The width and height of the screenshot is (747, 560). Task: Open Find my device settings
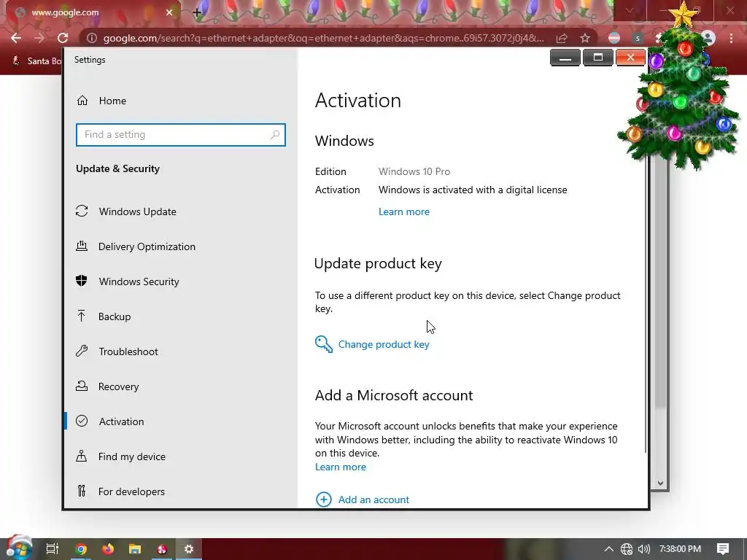132,456
